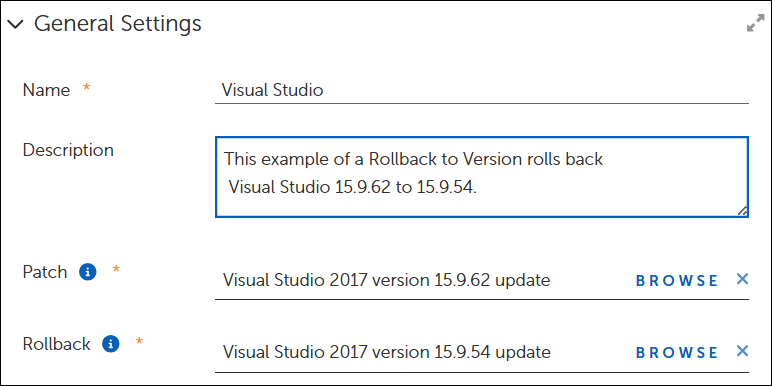Browse for a Rollback update
Screen dimensions: 772x386
[677, 353]
